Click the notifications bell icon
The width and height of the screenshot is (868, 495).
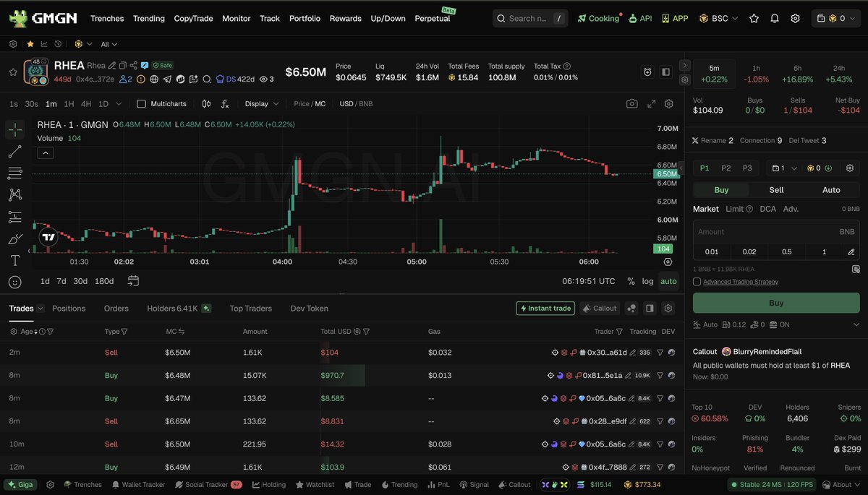775,18
